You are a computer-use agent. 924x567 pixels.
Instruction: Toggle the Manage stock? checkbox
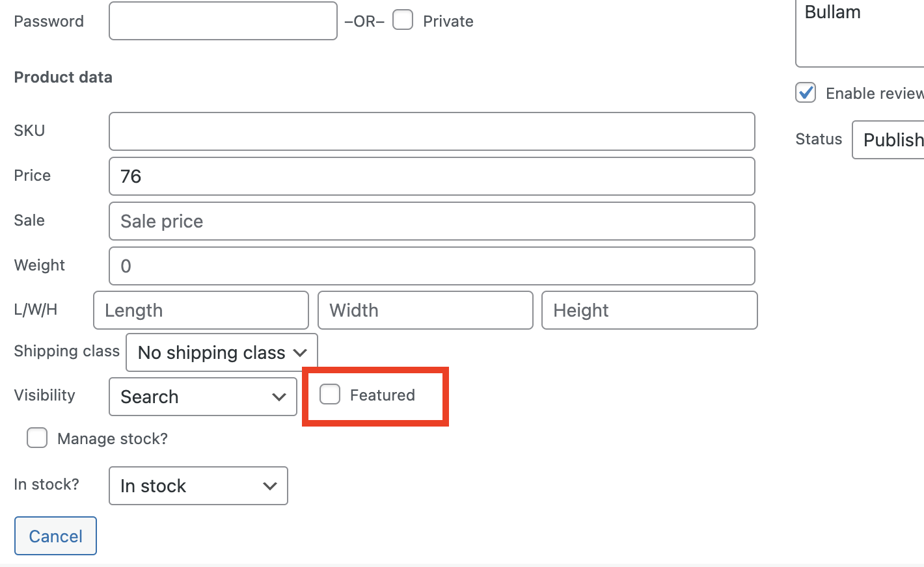coord(37,438)
